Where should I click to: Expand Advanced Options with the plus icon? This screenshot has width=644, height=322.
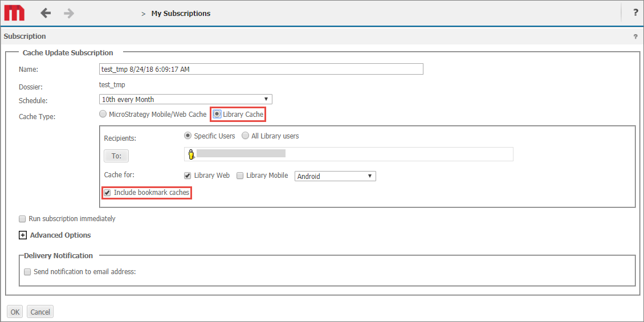(x=23, y=235)
